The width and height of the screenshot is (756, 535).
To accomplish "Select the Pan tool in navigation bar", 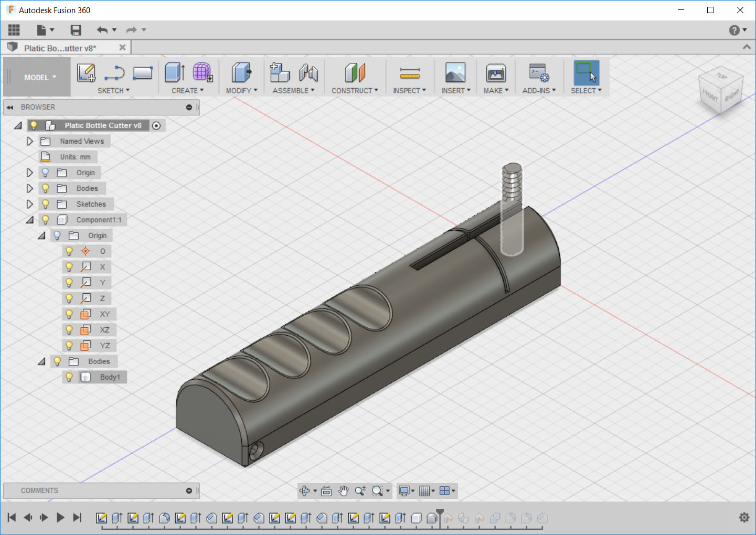I will pos(344,491).
